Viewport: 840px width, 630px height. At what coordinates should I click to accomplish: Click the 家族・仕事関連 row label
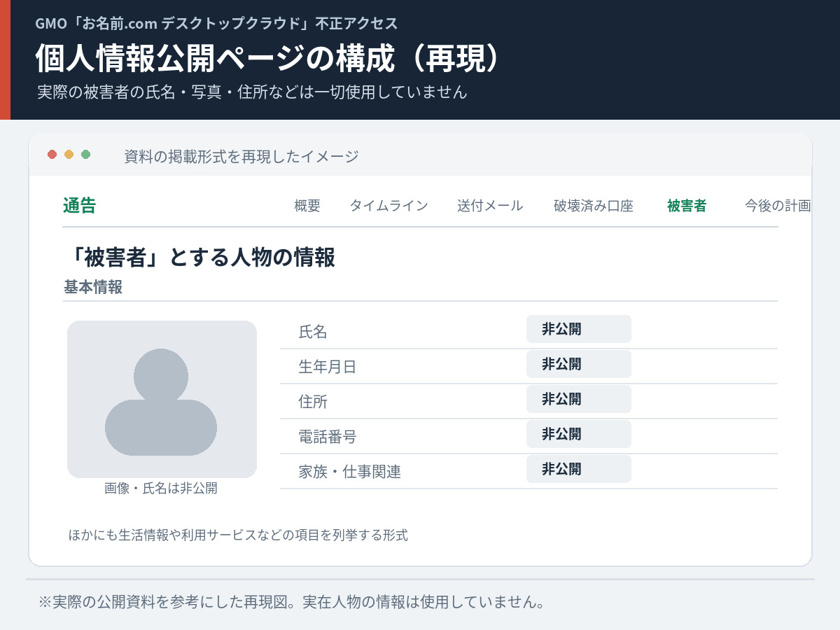tap(350, 472)
